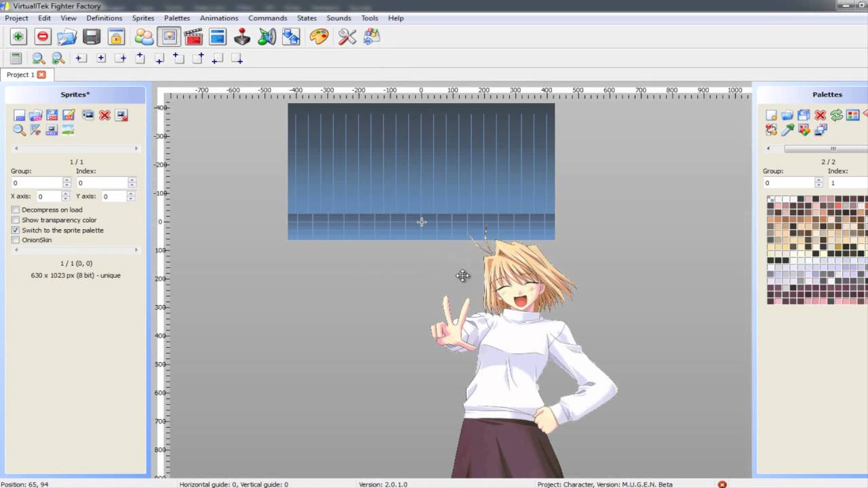Click the Palettes Index input field
This screenshot has height=488, width=868.
coord(848,183)
